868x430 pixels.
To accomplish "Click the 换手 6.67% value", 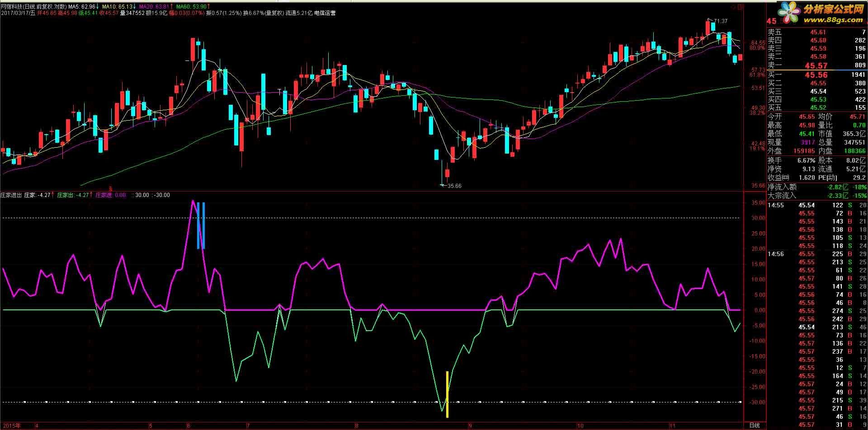I will pos(806,160).
